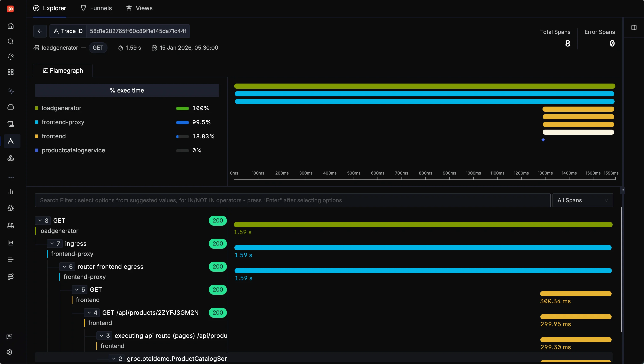Open the All Spans dropdown
This screenshot has width=644, height=364.
[582, 200]
